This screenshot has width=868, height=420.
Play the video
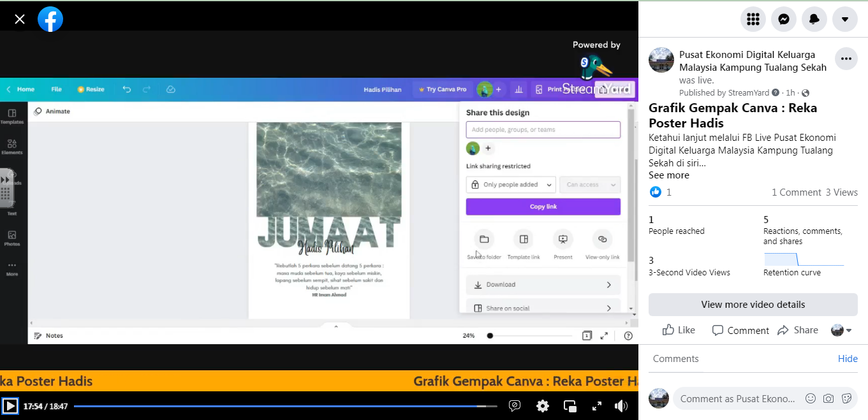click(10, 406)
